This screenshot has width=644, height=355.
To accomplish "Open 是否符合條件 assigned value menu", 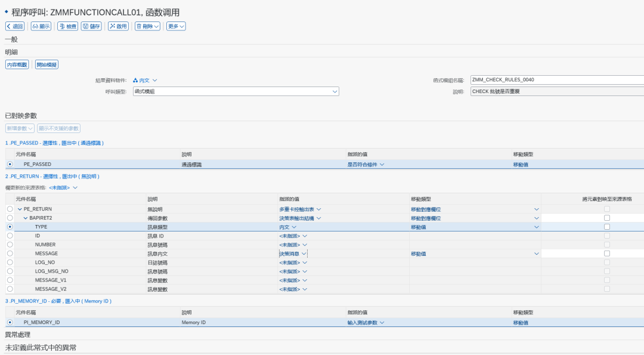I will (x=366, y=164).
